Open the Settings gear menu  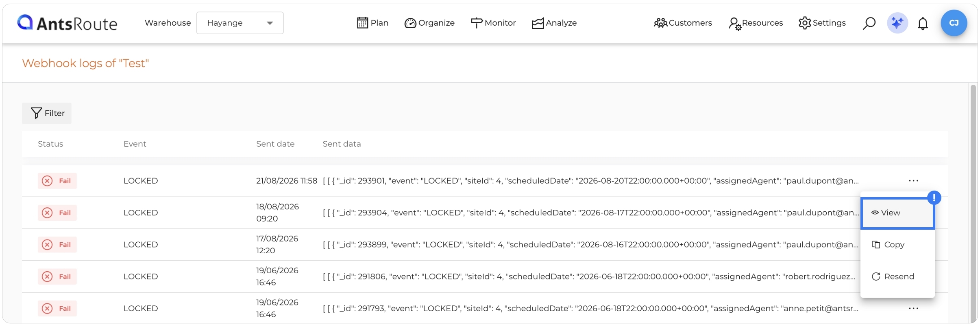(x=822, y=23)
